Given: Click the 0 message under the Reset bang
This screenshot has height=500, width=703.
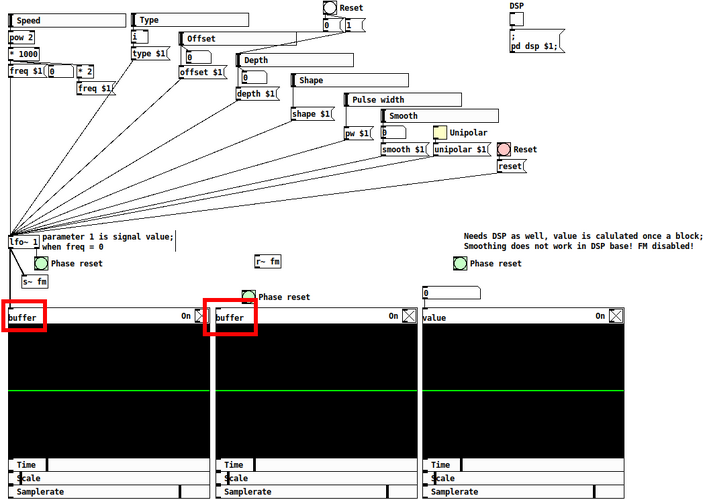Looking at the screenshot, I should point(333,25).
